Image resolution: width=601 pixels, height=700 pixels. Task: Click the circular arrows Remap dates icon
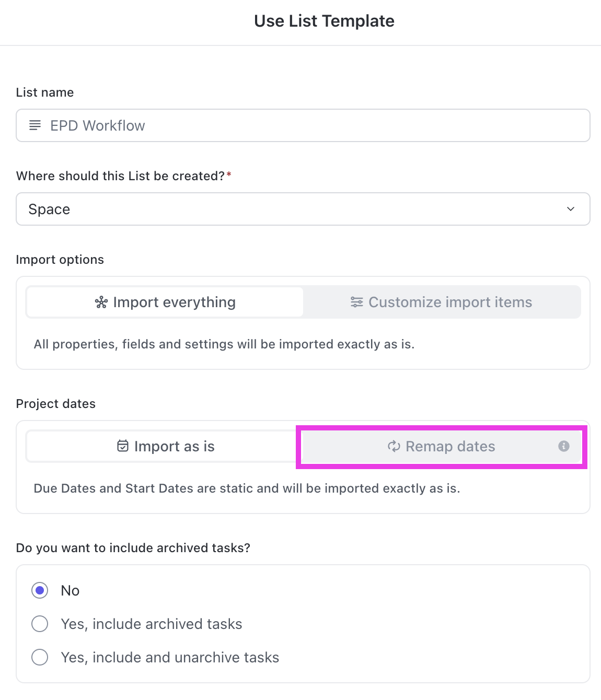tap(394, 446)
